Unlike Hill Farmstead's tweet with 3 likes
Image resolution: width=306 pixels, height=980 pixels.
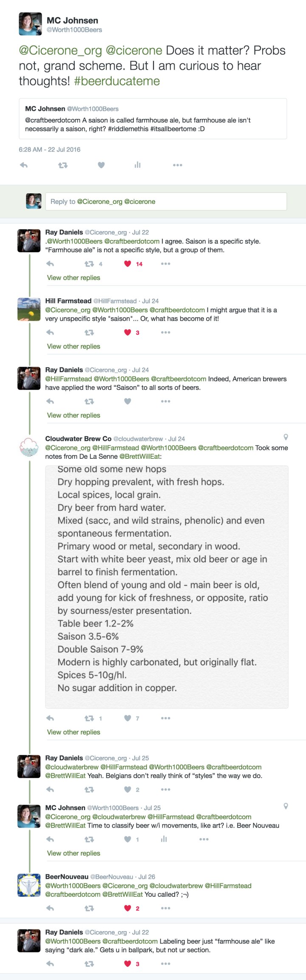click(x=127, y=333)
